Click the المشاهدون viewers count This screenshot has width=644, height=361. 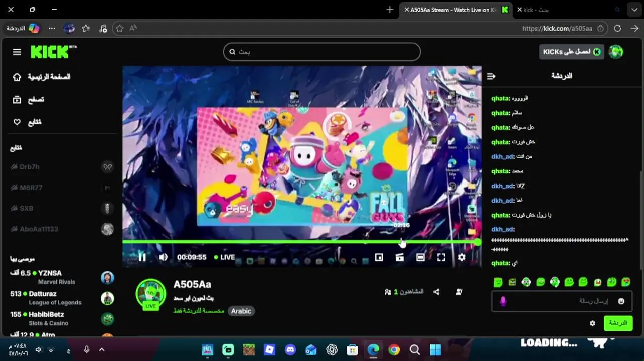[x=404, y=292]
